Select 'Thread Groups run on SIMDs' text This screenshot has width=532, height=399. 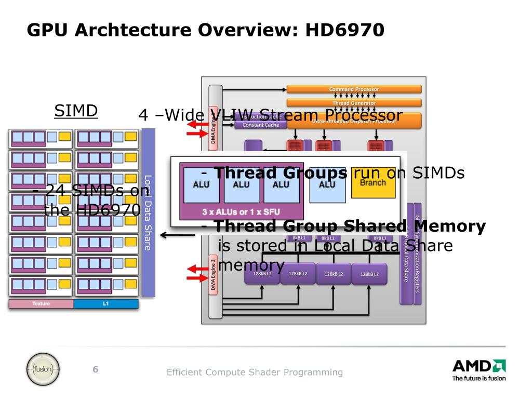tap(332, 173)
